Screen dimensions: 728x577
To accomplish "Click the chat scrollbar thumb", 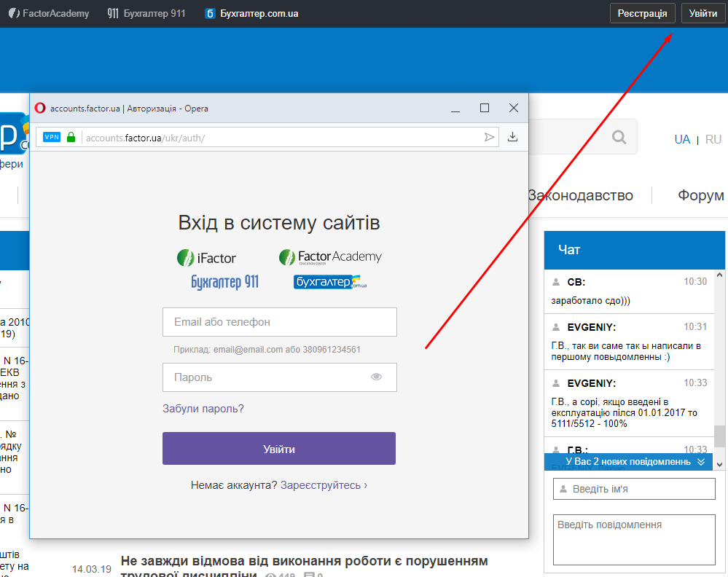I will 719,436.
